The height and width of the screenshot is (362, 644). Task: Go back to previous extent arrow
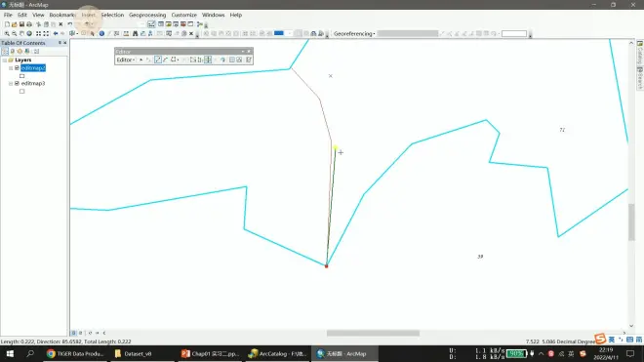tap(56, 34)
